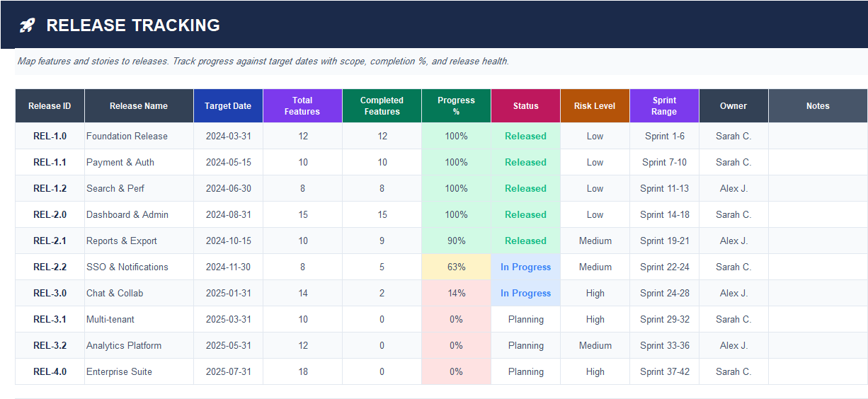Select target date 2024-05-15

[x=228, y=162]
